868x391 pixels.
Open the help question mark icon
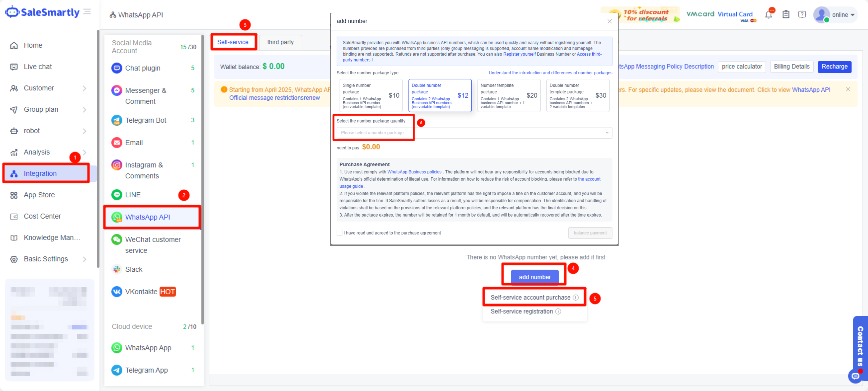tap(802, 14)
